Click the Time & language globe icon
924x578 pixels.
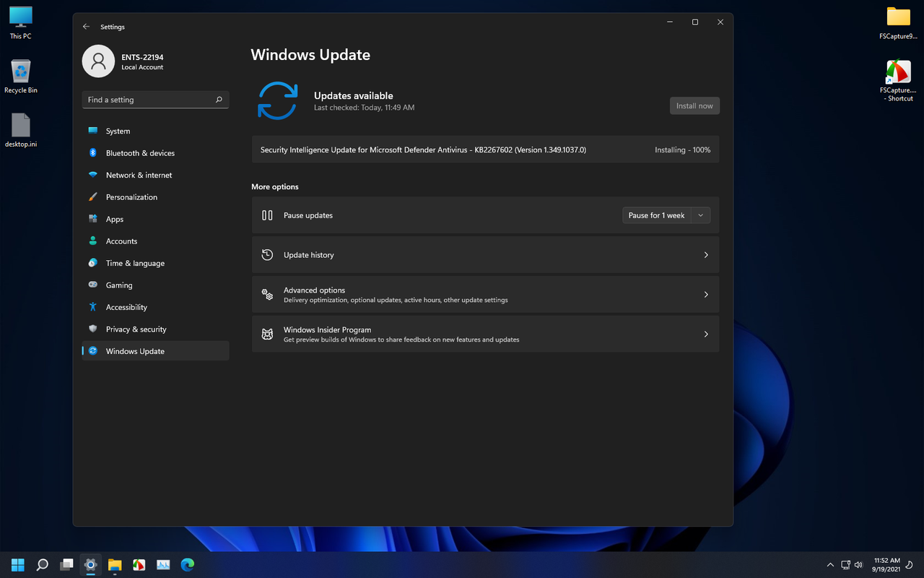tap(92, 263)
